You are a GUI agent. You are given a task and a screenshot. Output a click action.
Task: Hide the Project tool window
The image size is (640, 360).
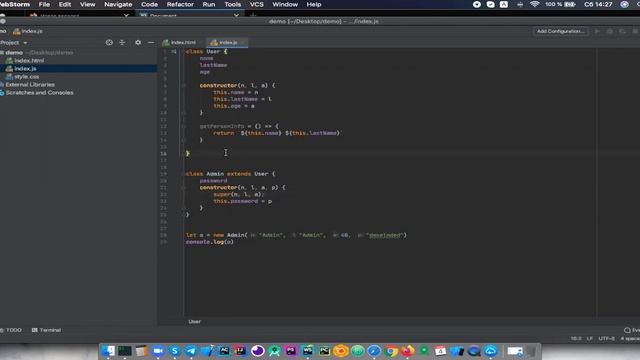point(151,42)
